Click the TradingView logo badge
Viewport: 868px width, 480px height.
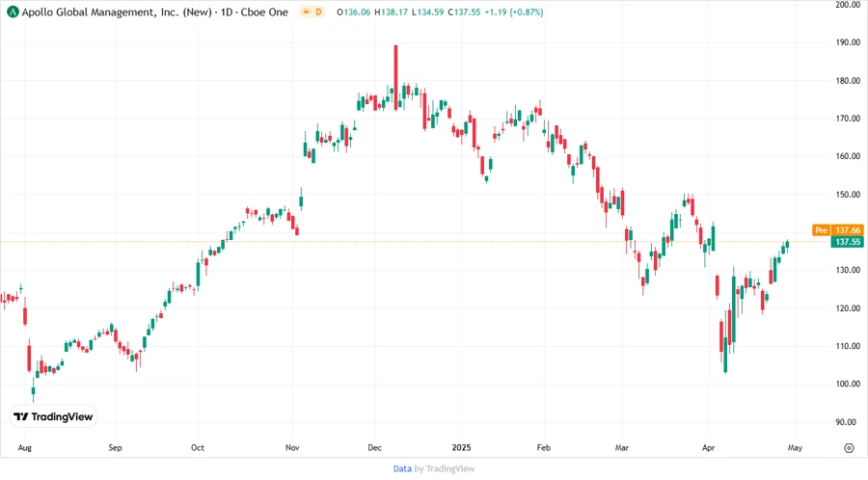point(53,416)
